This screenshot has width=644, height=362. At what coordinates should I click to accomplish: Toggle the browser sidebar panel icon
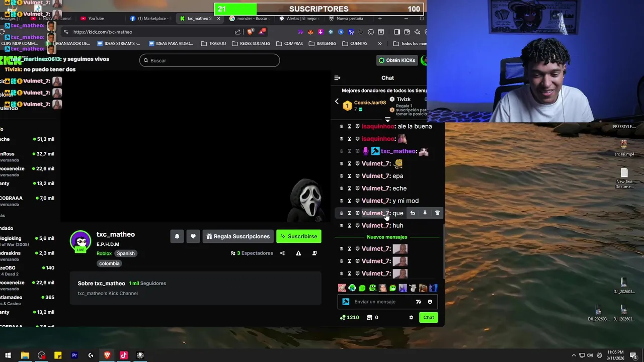pos(396,32)
